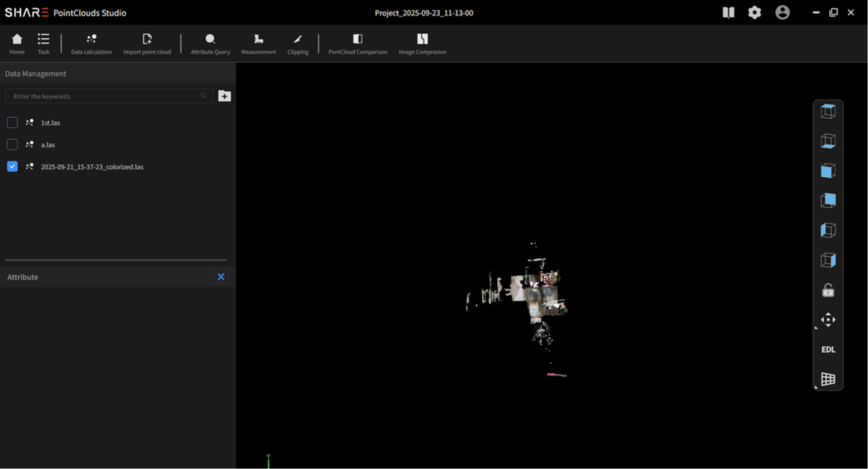Activate the Attribute Query tool
This screenshot has height=469, width=868.
[x=210, y=43]
